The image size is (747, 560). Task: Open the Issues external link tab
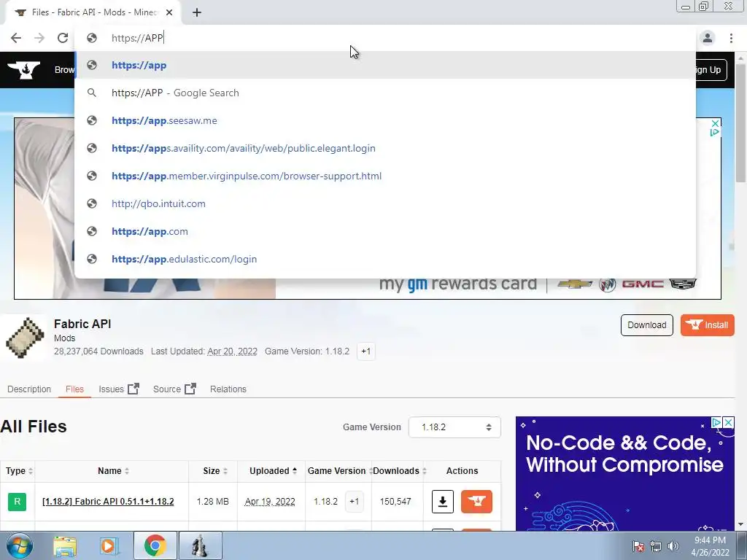click(x=119, y=389)
